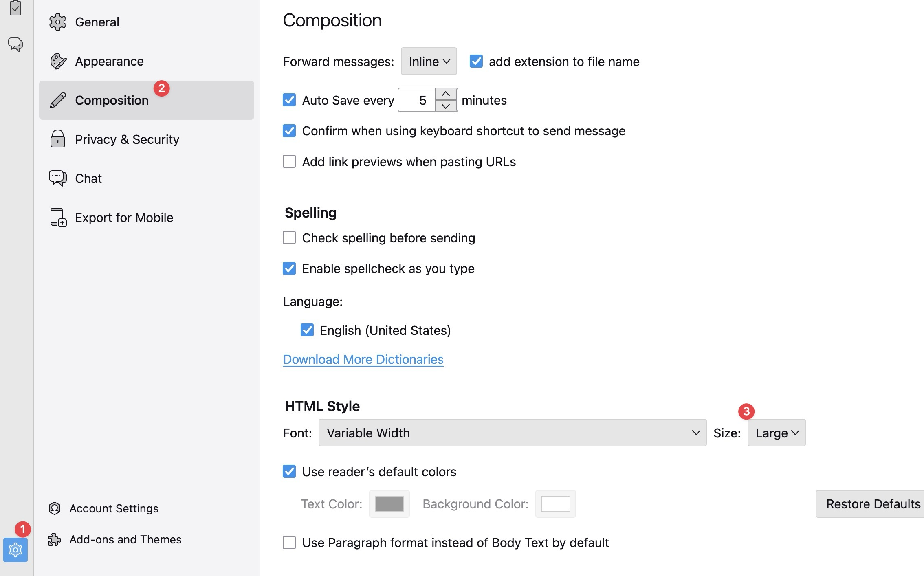Screen dimensions: 924x576
Task: Increase Auto Save minutes with up arrow
Action: tap(446, 94)
